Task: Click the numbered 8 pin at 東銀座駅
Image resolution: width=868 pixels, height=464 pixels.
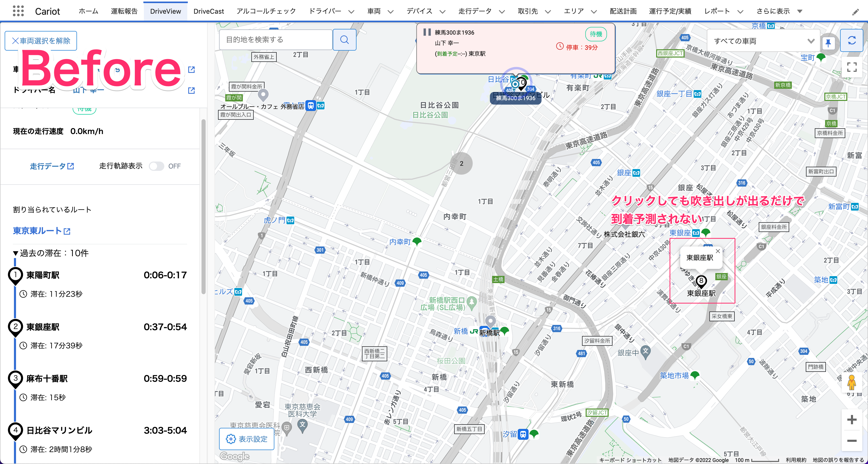Action: pyautogui.click(x=701, y=282)
